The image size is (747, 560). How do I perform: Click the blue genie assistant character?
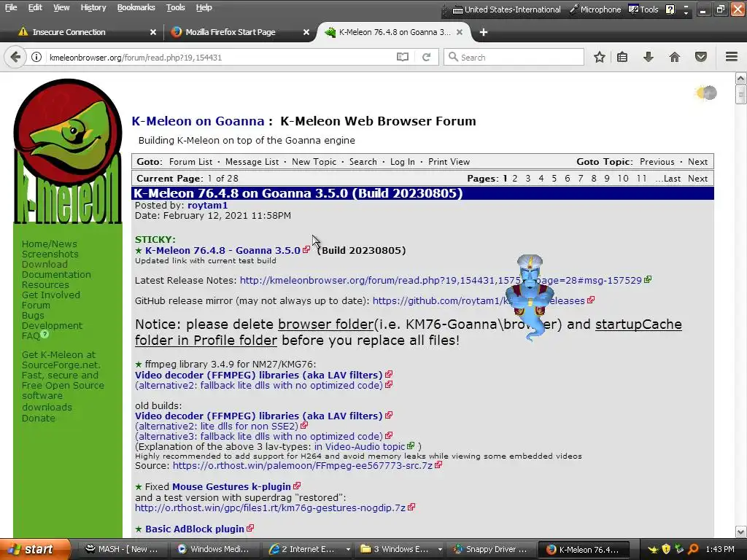pyautogui.click(x=530, y=297)
